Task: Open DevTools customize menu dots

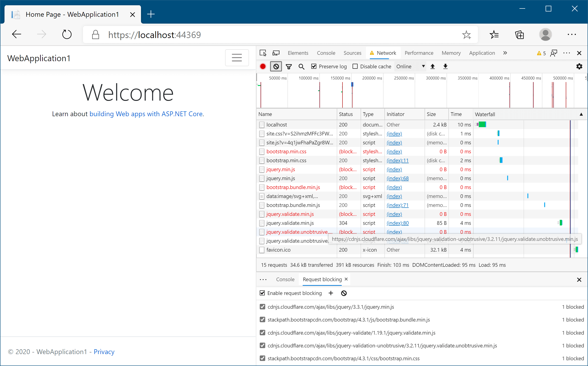Action: tap(567, 53)
